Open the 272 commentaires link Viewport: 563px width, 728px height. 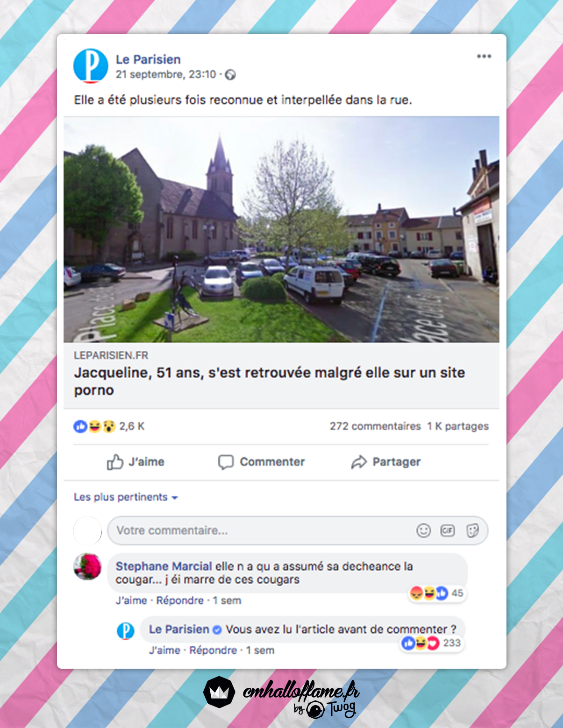point(375,426)
